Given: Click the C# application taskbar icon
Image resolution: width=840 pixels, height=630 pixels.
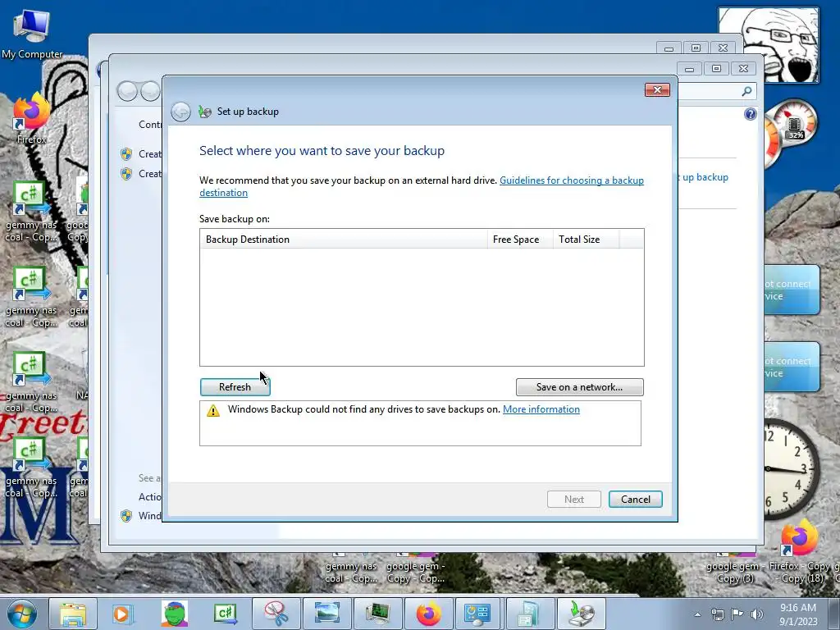Looking at the screenshot, I should [x=225, y=614].
